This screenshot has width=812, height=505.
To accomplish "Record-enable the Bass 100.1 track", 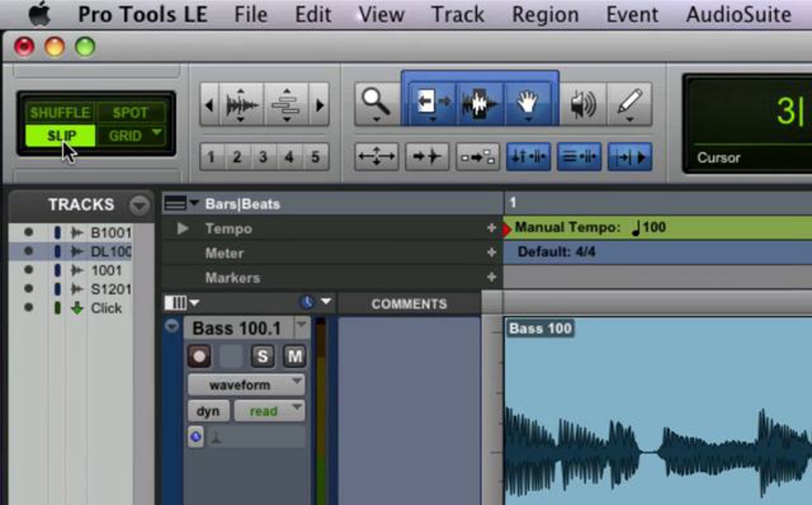I will [199, 356].
